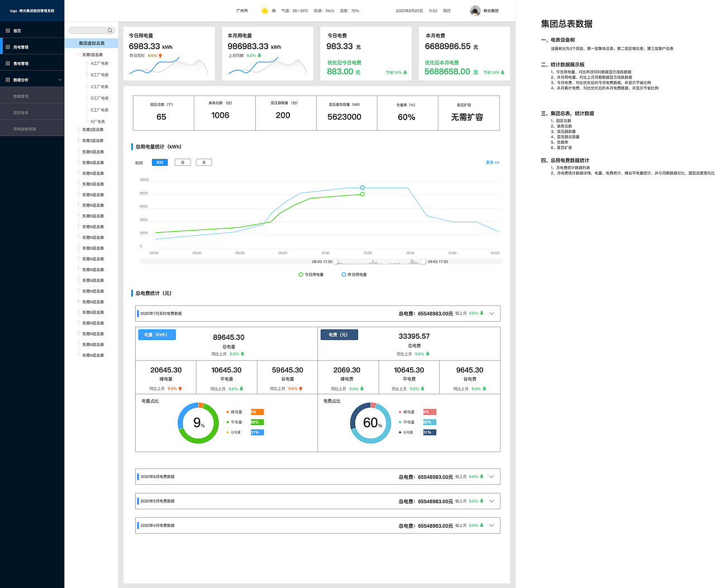Click the 用电管理 sidebar square icon
This screenshot has height=588, width=715.
pos(8,47)
